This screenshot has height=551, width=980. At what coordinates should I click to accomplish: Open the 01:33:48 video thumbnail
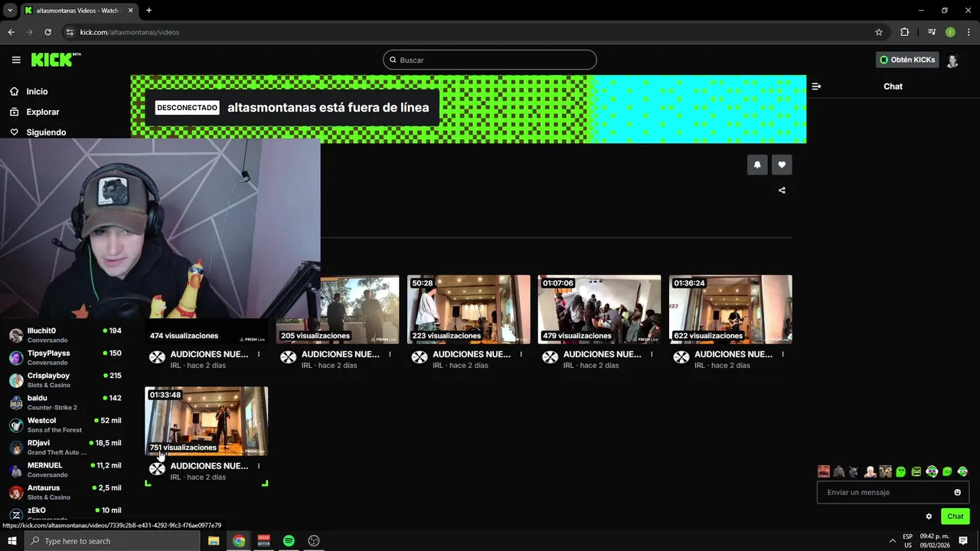pos(207,421)
